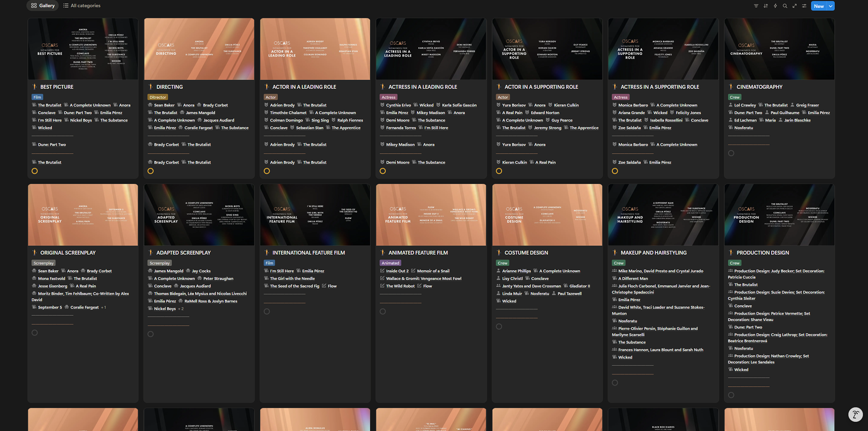
Task: Open automations via the lightning bolt icon
Action: coord(775,6)
